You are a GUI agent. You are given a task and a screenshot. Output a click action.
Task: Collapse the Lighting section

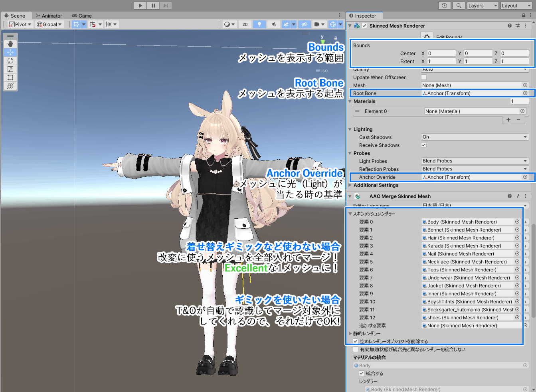point(350,129)
